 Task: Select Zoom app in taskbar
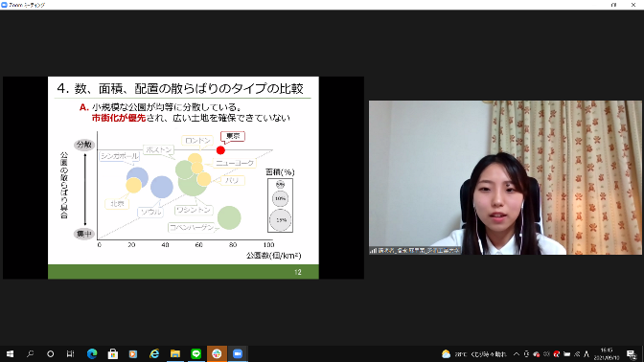tap(238, 353)
